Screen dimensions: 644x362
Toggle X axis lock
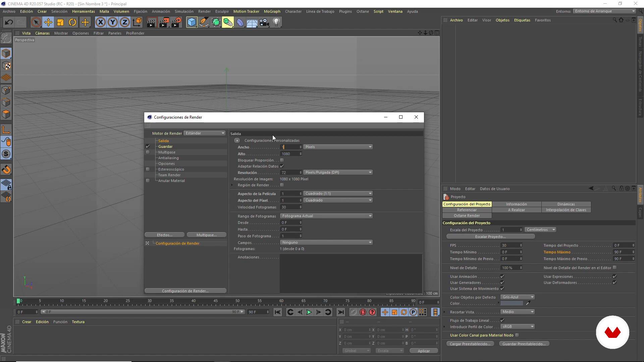click(100, 22)
